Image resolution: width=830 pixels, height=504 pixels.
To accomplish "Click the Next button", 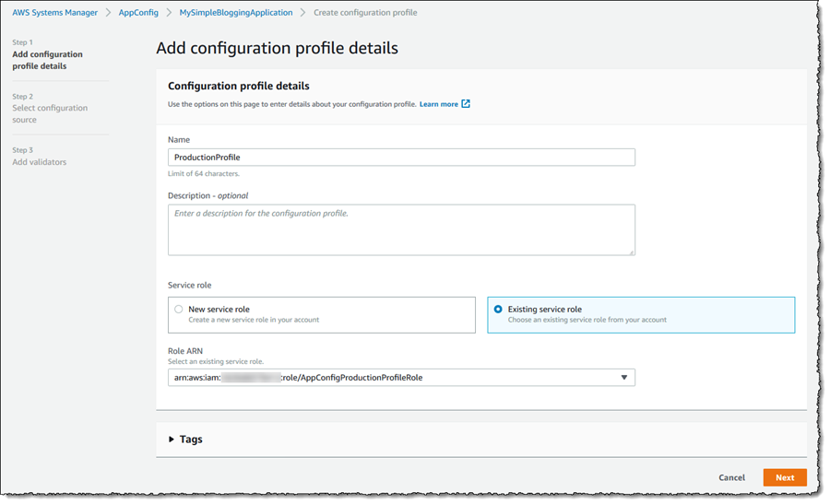I will (784, 477).
